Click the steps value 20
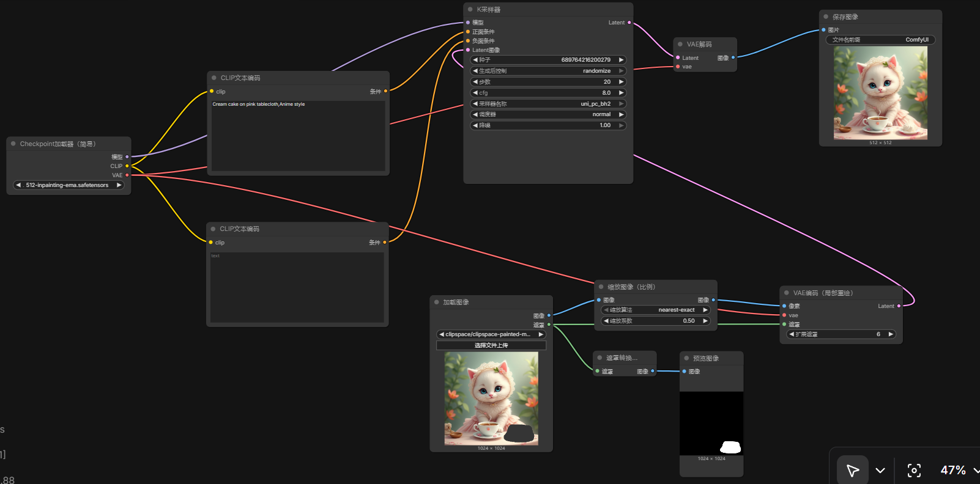Image resolution: width=980 pixels, height=484 pixels. (x=607, y=82)
